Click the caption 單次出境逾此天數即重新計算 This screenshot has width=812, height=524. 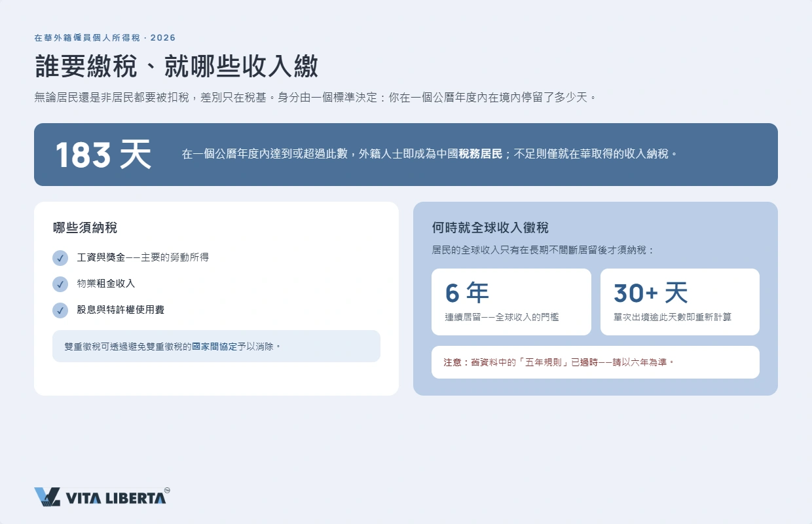pos(673,317)
